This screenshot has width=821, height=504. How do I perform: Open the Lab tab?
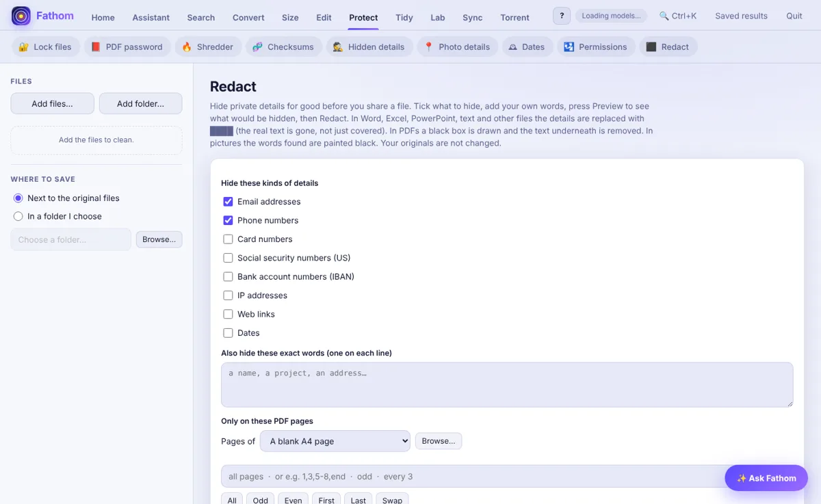pos(438,18)
